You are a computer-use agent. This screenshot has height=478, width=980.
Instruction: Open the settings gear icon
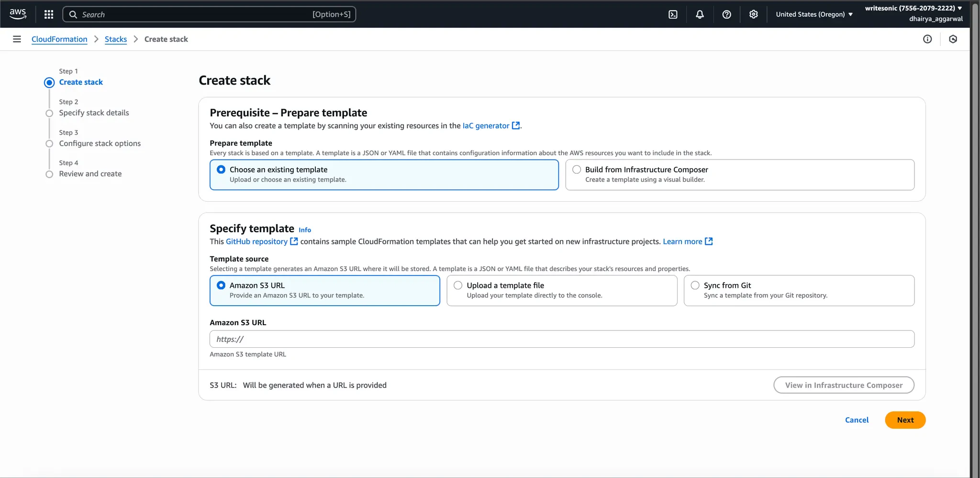[753, 14]
